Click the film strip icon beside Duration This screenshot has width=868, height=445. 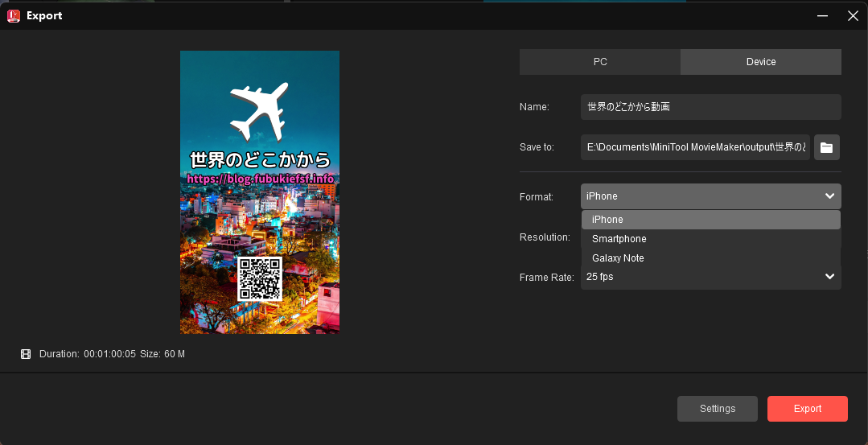(x=26, y=354)
